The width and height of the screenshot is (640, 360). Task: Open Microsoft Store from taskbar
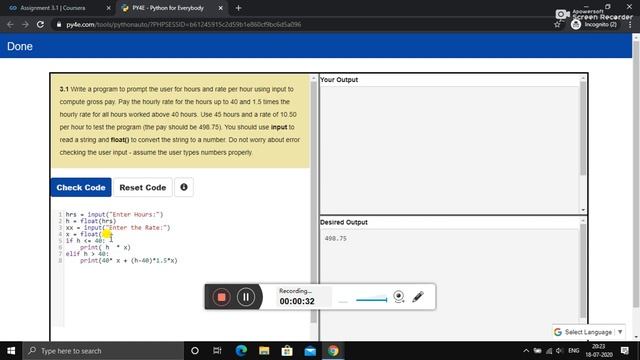pos(287,351)
